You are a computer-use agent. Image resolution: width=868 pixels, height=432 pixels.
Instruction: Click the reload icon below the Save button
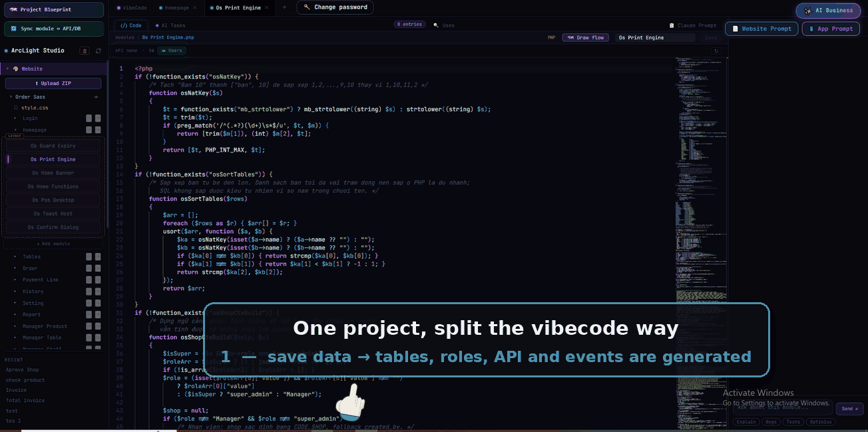(x=716, y=51)
